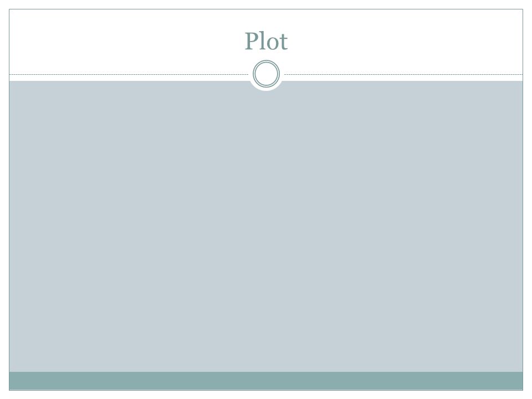Click the light blue-gray content area

click(x=266, y=226)
